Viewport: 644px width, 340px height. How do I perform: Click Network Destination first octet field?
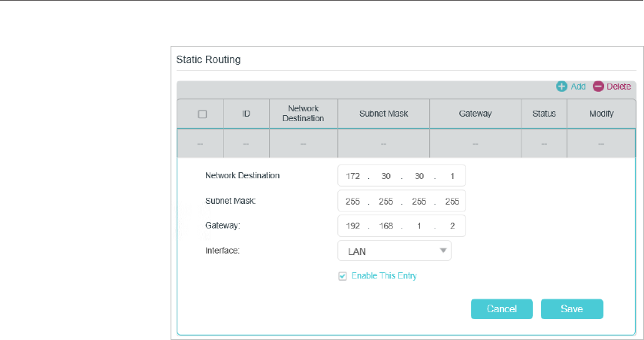tap(353, 176)
